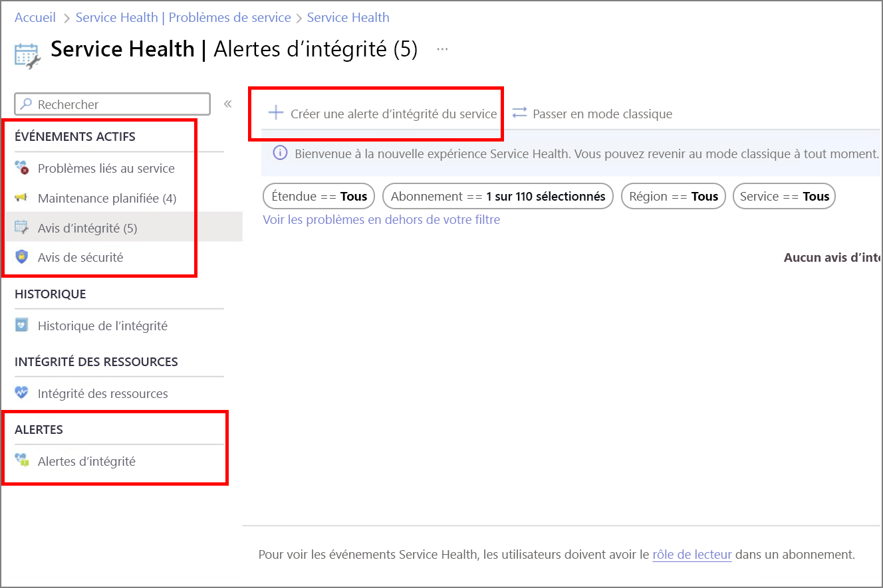This screenshot has height=588, width=883.
Task: Click the Service Health | Alertes d'intégrité title
Action: click(x=234, y=49)
